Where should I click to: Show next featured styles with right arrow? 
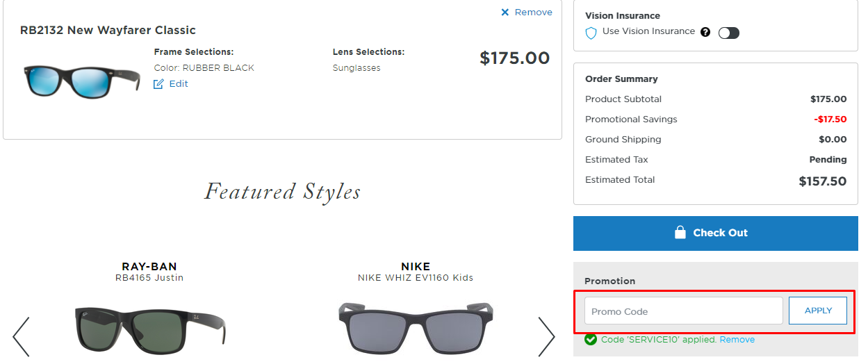point(547,337)
